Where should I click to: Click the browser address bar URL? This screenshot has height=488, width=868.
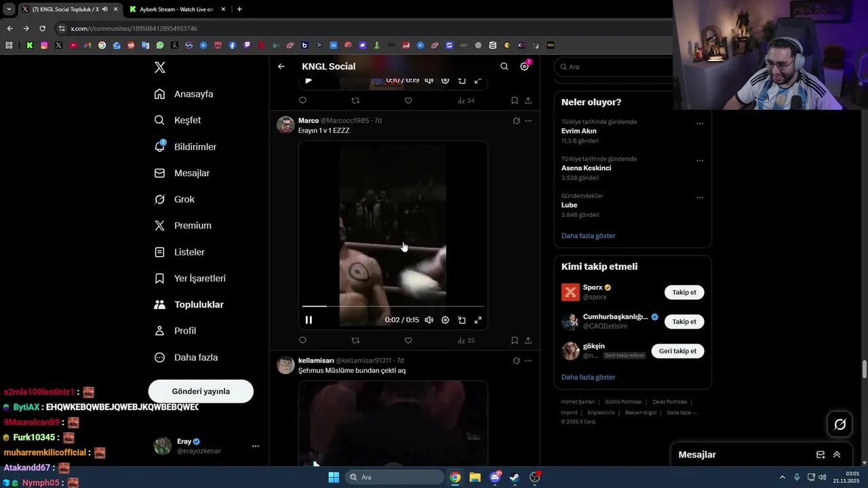pyautogui.click(x=134, y=28)
